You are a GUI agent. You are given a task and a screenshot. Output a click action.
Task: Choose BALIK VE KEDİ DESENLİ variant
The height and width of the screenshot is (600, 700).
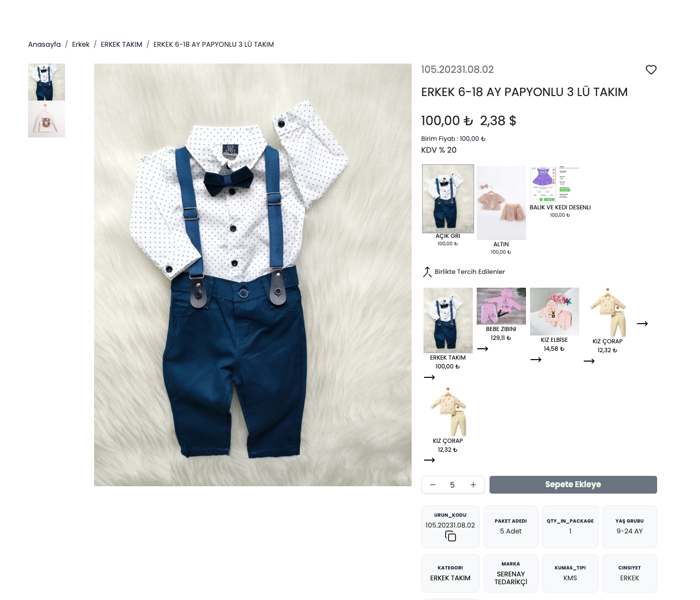555,184
